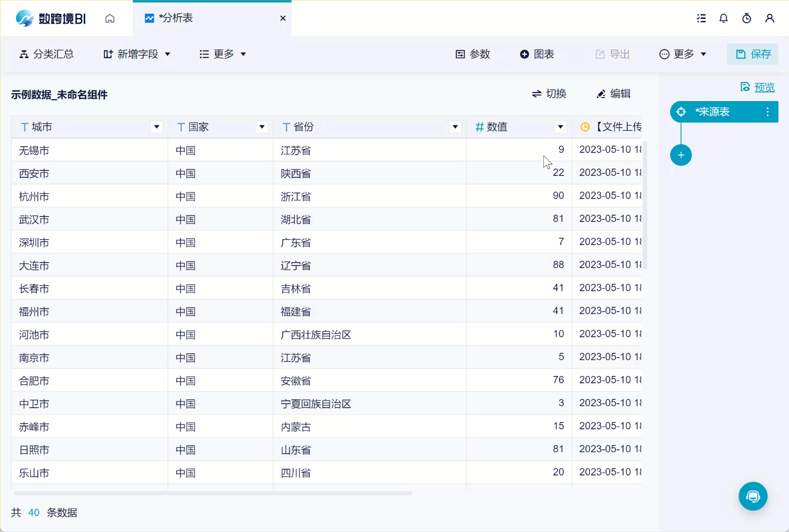Expand the 数值 column dropdown

coord(560,127)
